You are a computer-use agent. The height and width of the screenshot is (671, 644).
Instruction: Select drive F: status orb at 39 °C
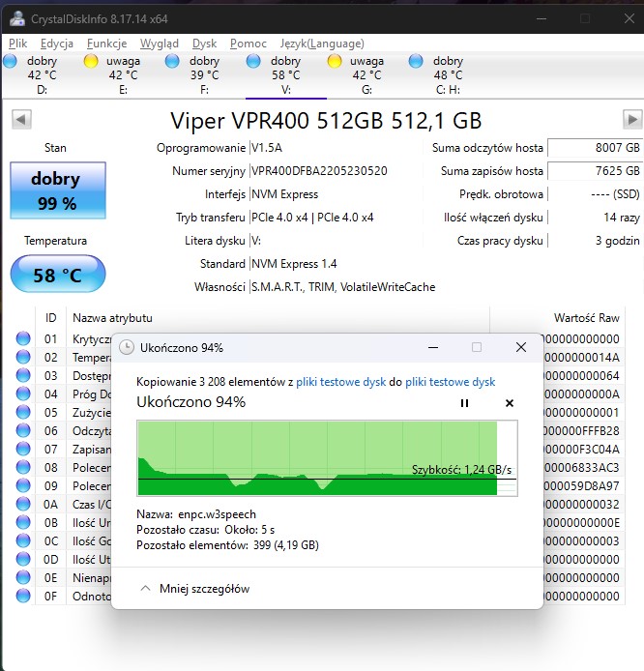[x=173, y=62]
